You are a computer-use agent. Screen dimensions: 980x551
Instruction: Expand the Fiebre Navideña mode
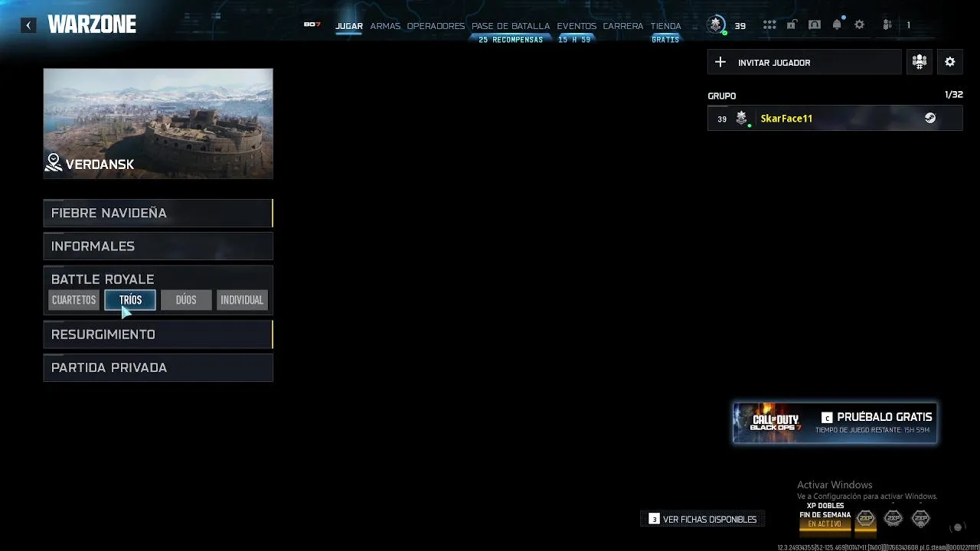pyautogui.click(x=158, y=213)
